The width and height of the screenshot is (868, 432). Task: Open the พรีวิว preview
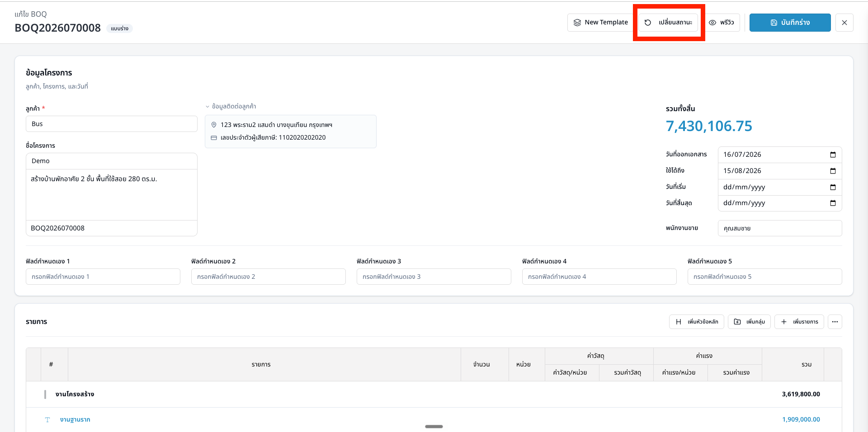[x=721, y=23]
